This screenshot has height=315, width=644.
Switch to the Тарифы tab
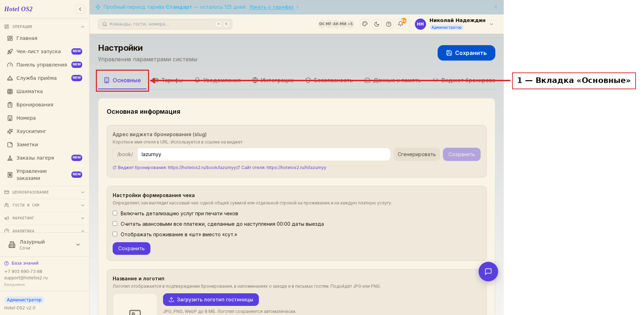[x=168, y=80]
